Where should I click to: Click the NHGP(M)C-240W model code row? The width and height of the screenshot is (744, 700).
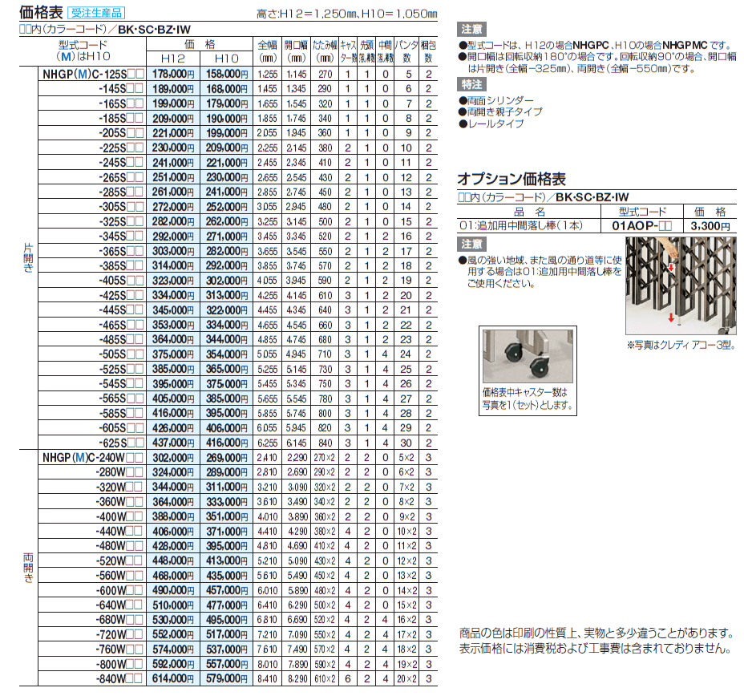click(92, 457)
